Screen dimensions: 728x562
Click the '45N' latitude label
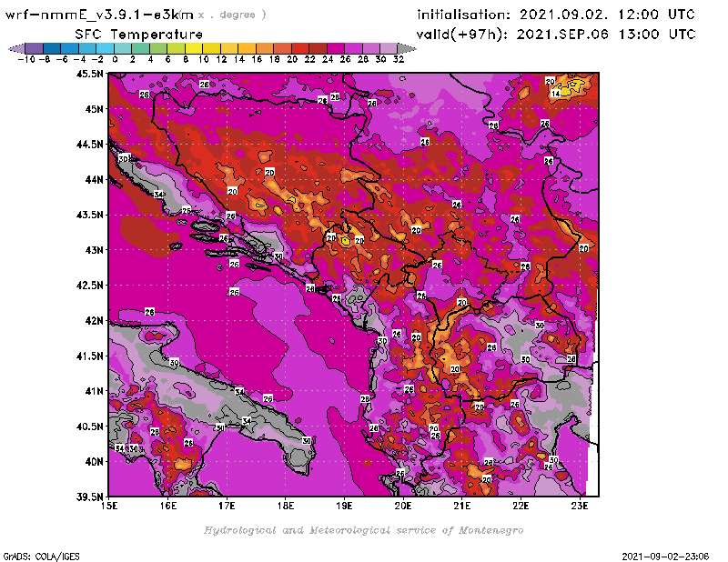pos(94,109)
